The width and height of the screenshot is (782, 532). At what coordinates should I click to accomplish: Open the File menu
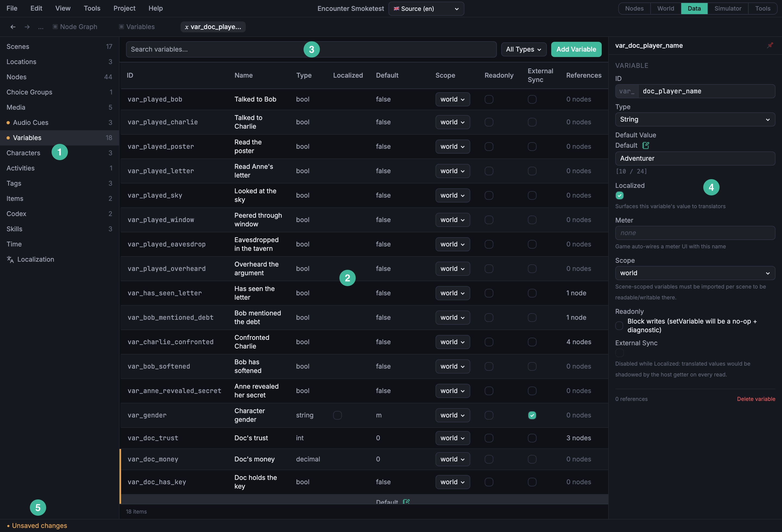click(x=12, y=8)
